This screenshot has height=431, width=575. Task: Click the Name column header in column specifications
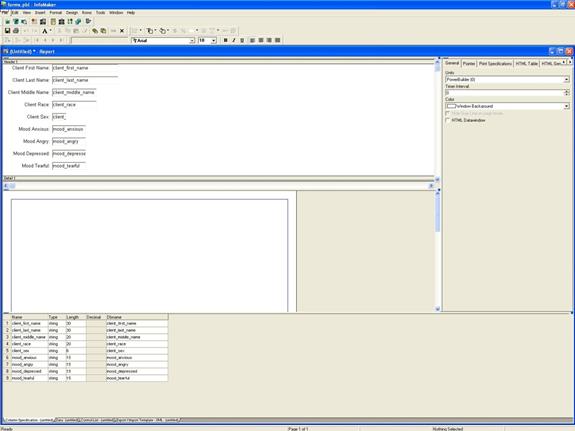click(x=29, y=317)
